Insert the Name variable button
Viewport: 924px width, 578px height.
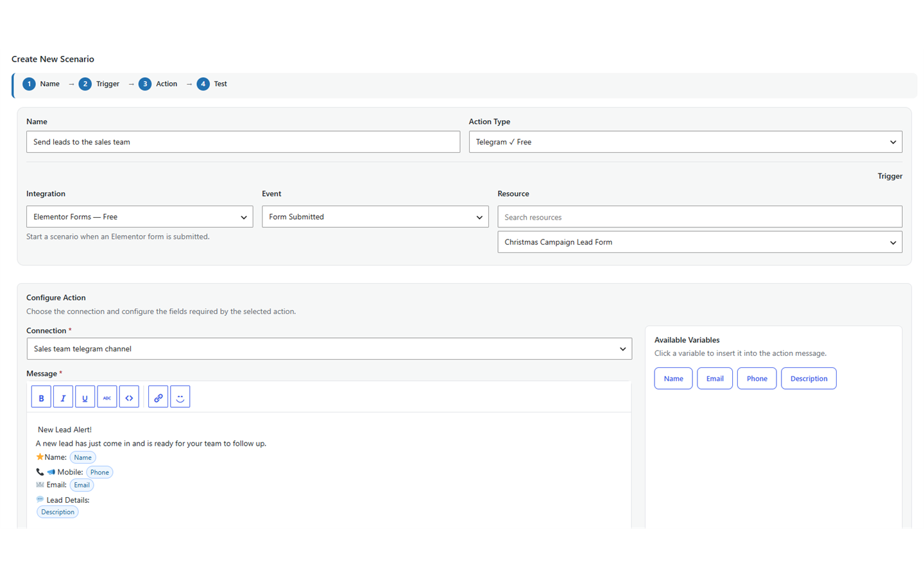673,378
